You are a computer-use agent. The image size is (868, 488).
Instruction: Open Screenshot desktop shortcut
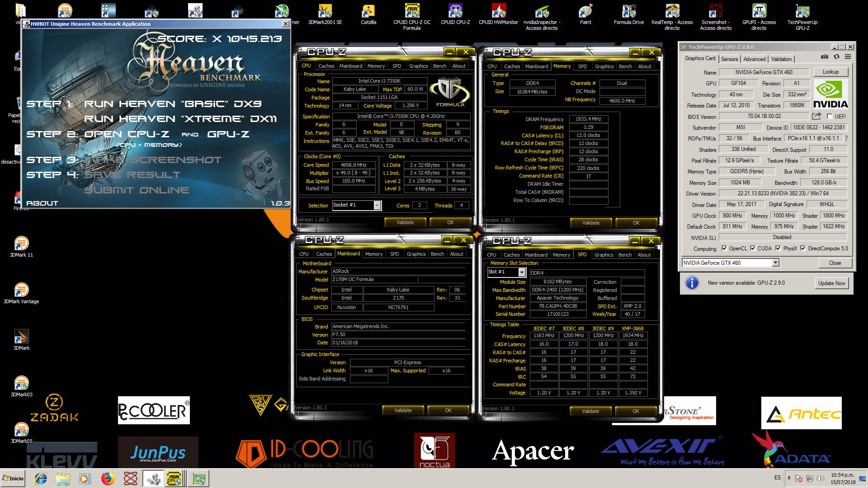point(716,17)
